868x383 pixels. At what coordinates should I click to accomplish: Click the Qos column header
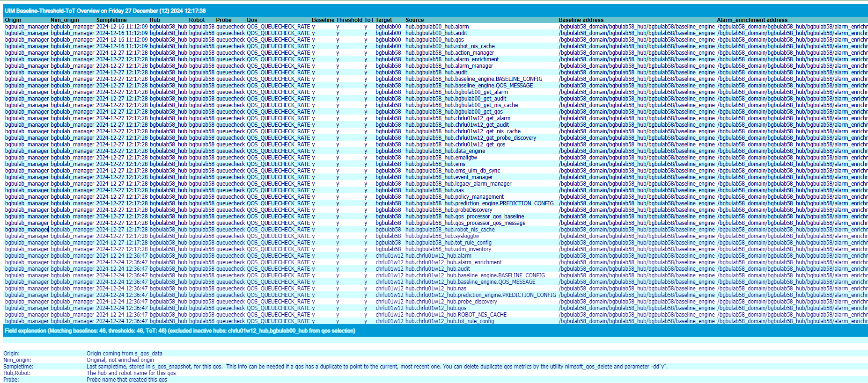coord(252,20)
